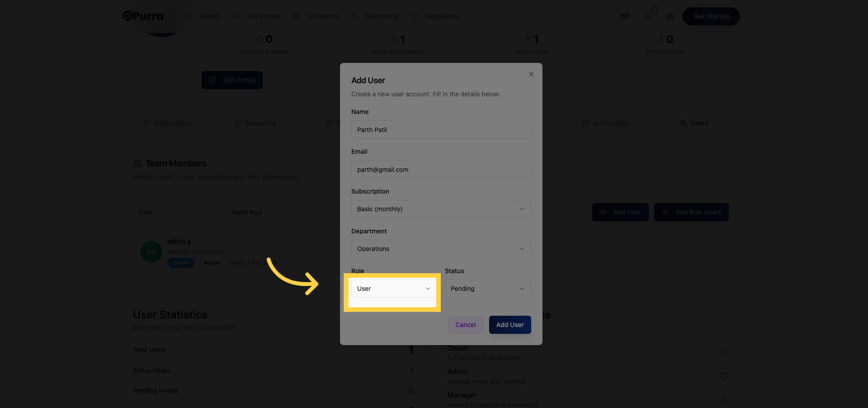Open the User filter dropdown in Team Members

coord(175,212)
